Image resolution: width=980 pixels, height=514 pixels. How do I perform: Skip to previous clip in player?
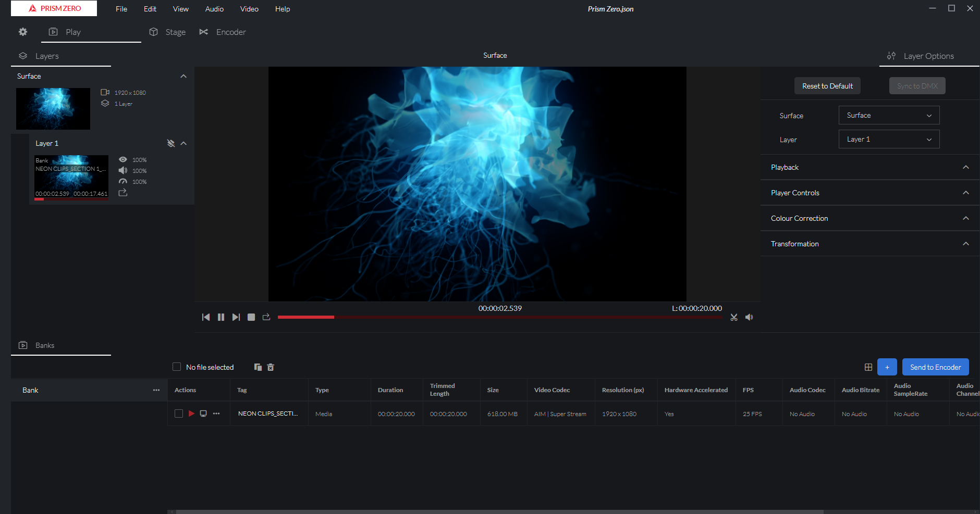coord(206,317)
